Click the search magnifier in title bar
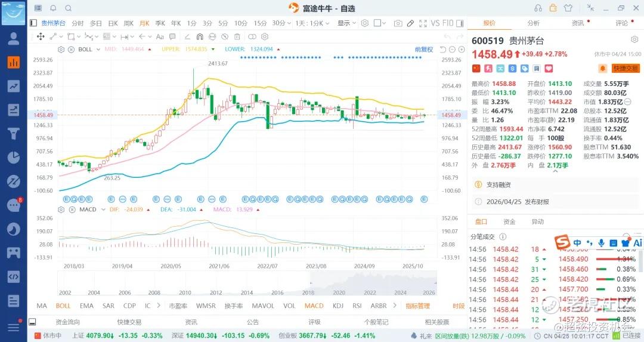This screenshot has width=644, height=342. tap(68, 8)
